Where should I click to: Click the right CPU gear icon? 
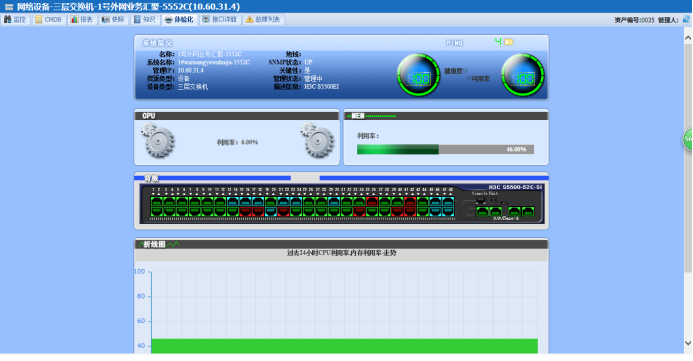[317, 140]
